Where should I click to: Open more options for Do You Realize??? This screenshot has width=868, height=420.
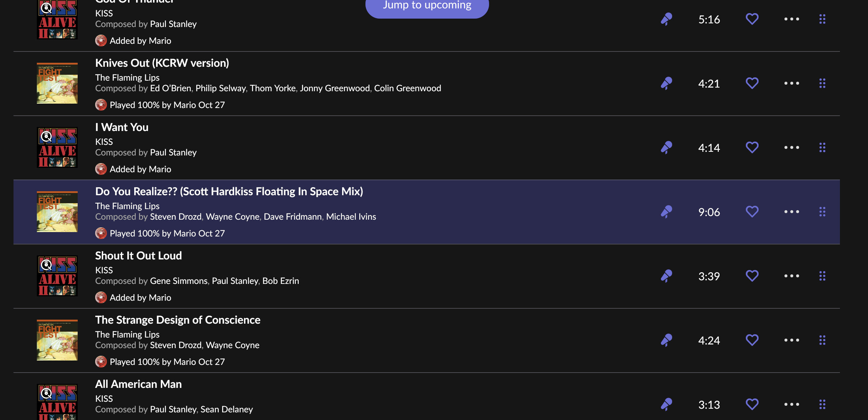791,212
